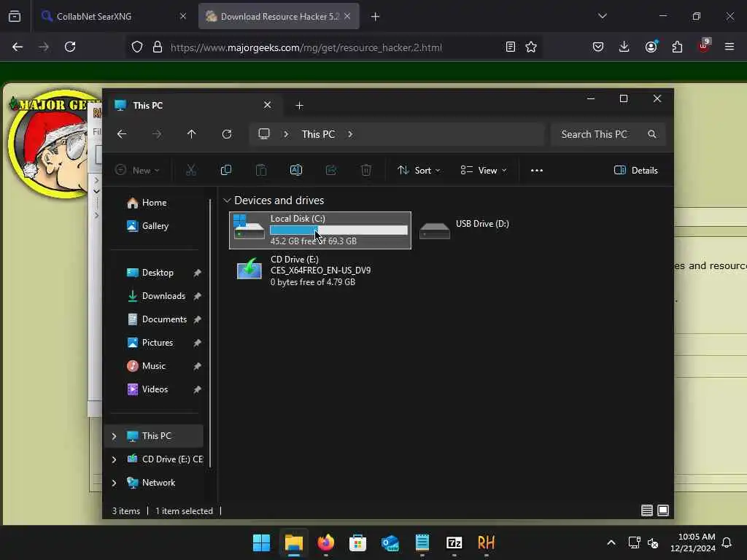Show hidden system tray icons

click(x=611, y=542)
